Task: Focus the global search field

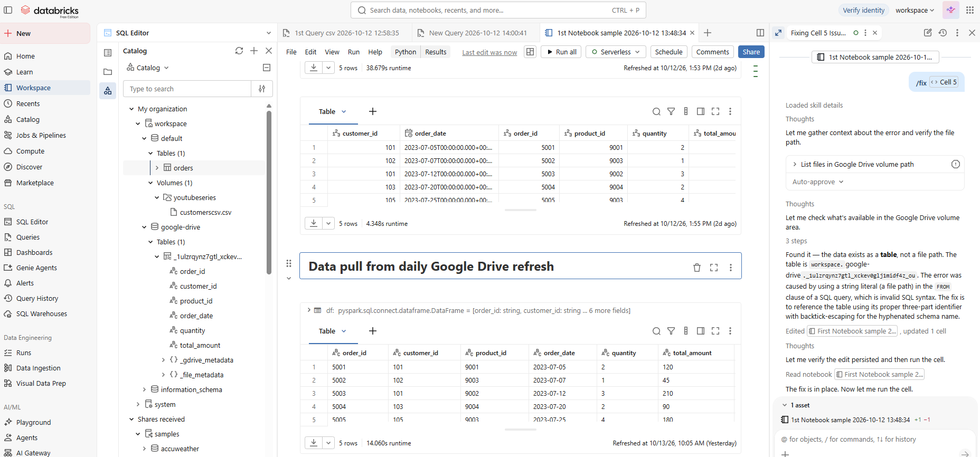Action: 498,10
